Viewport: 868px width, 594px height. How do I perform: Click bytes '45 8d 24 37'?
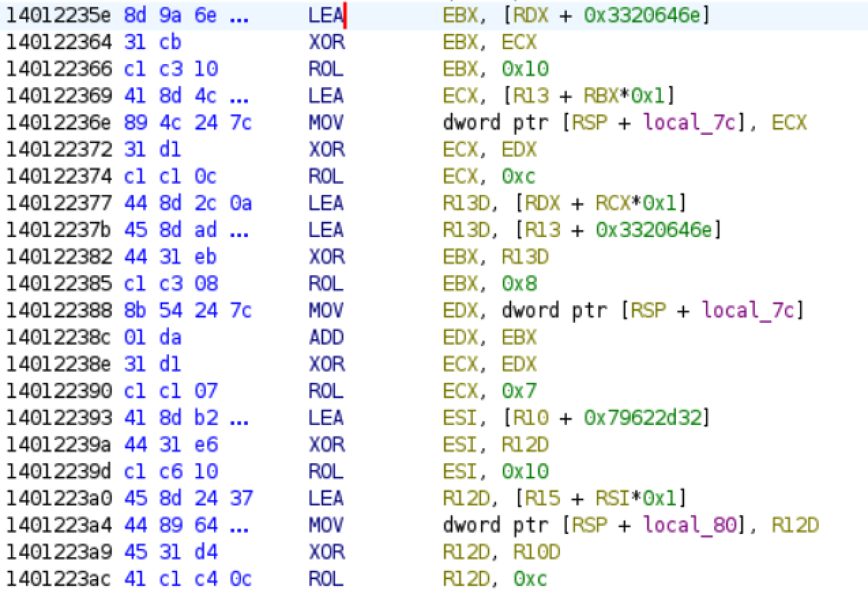tap(189, 498)
